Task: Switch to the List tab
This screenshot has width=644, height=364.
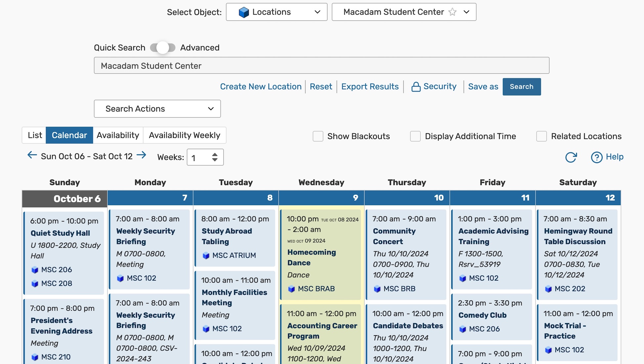Action: [34, 135]
